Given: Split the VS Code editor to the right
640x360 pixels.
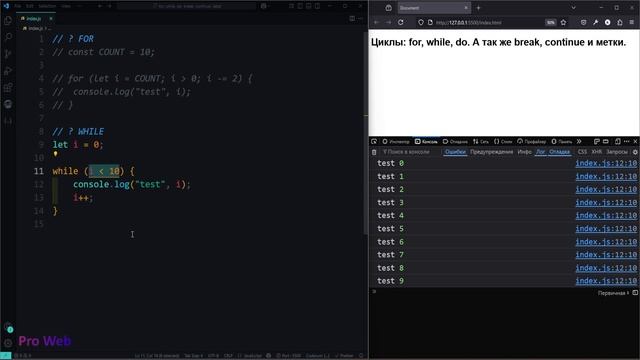Looking at the screenshot, I should pos(352,18).
